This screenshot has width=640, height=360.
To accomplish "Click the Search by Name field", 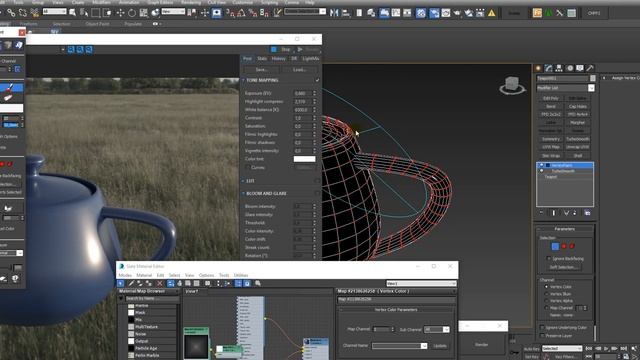I will click(x=151, y=299).
